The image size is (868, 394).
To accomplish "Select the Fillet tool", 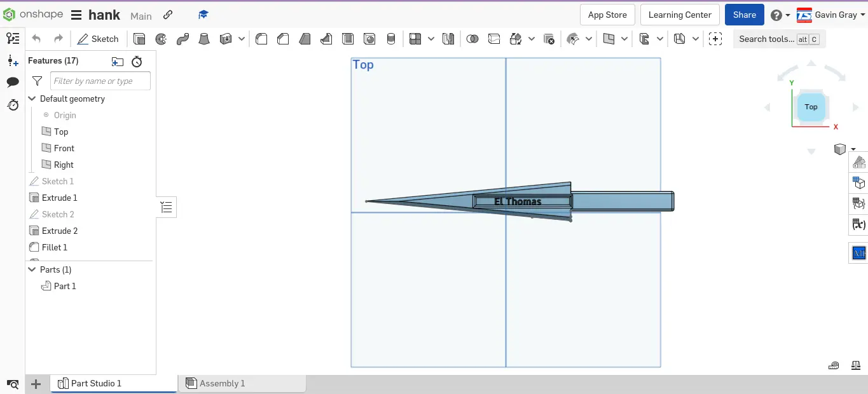I will (261, 39).
